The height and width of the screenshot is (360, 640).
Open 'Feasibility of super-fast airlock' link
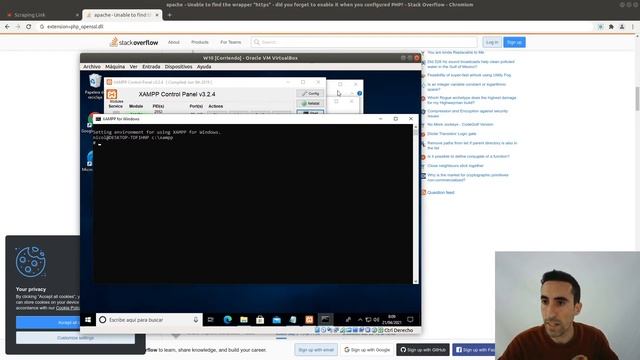pyautogui.click(x=469, y=75)
